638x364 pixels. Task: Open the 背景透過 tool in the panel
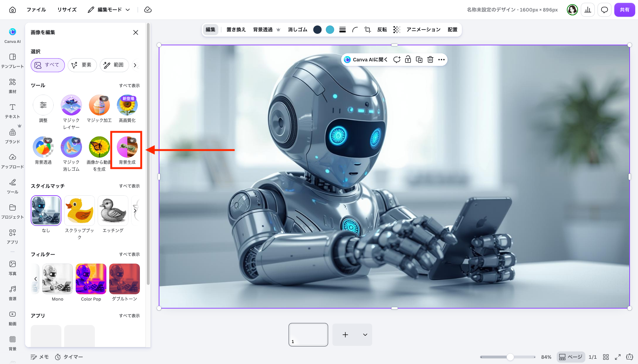click(x=43, y=151)
